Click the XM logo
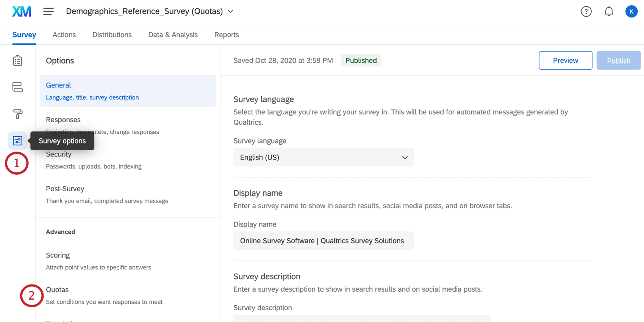 pyautogui.click(x=22, y=11)
